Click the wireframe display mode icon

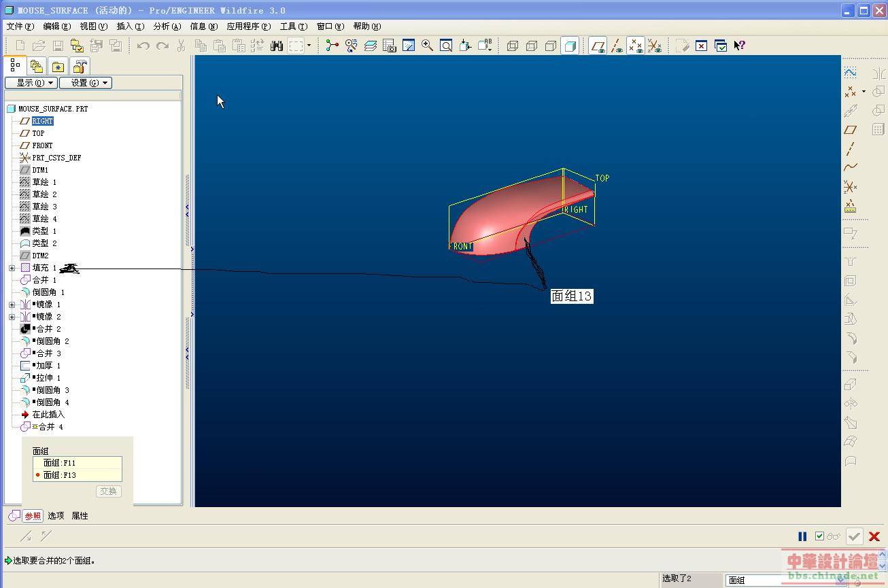[513, 46]
